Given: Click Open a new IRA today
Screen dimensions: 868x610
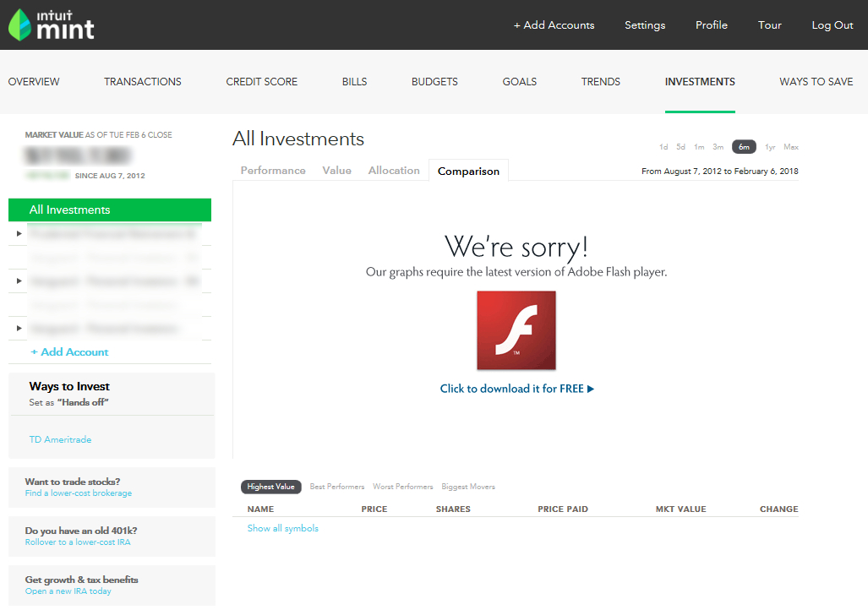Looking at the screenshot, I should click(x=68, y=591).
